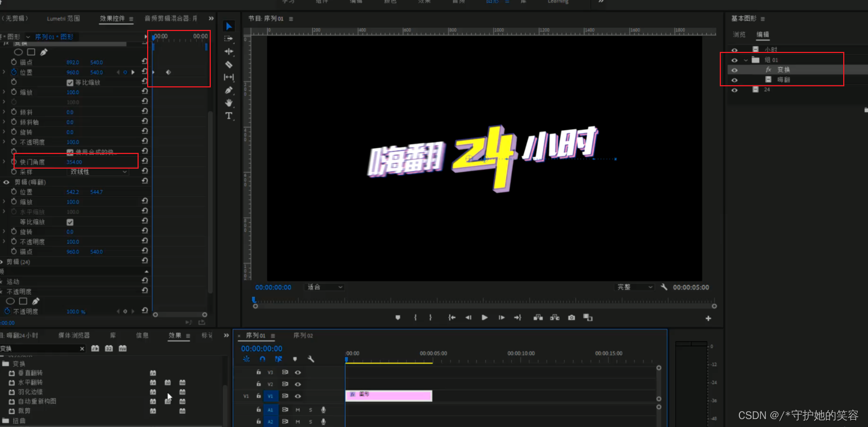868x427 pixels.
Task: Mute audio track A1
Action: [x=298, y=410]
